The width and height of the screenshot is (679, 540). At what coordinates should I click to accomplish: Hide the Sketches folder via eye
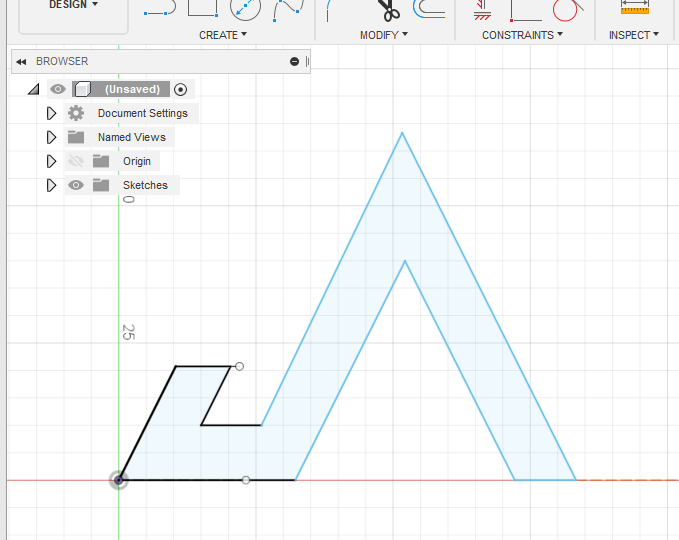[76, 185]
